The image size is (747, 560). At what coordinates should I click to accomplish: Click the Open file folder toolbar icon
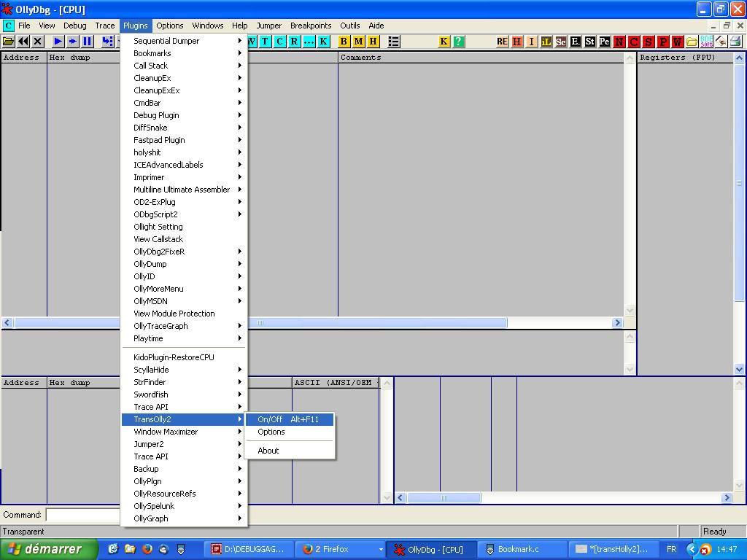8,42
